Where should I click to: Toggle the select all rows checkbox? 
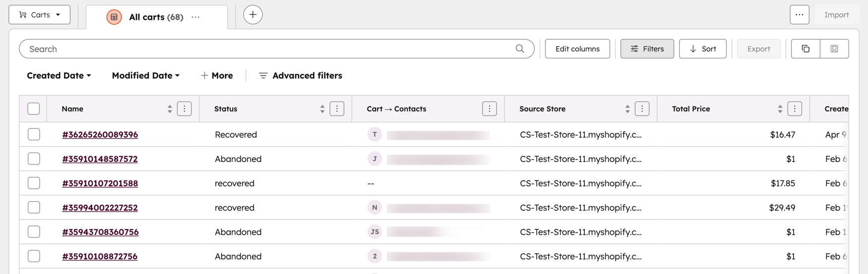(x=34, y=109)
